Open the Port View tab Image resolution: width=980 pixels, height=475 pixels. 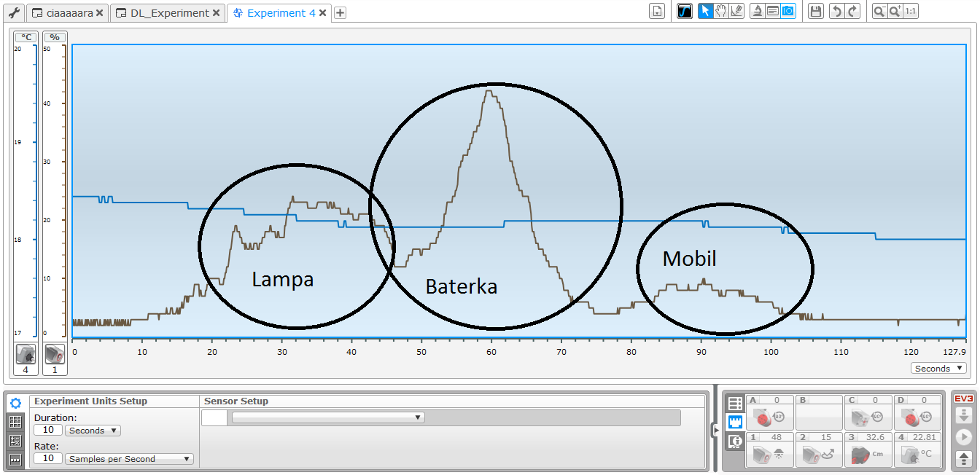click(735, 422)
